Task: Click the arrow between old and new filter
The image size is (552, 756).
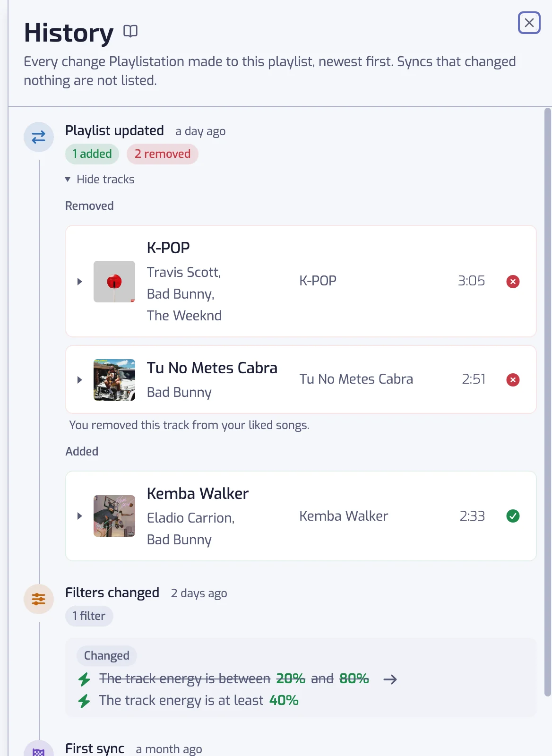Action: click(390, 679)
